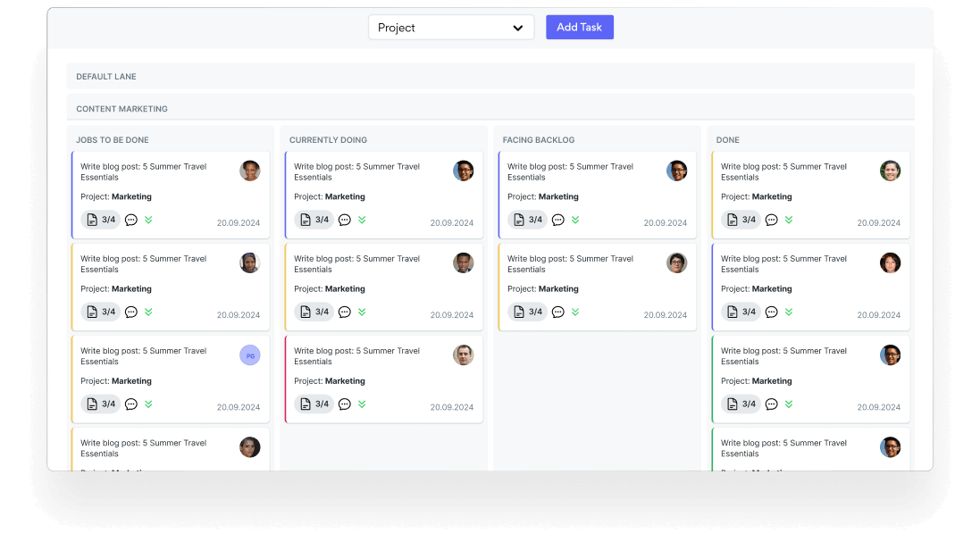This screenshot has width=980, height=558.
Task: Open 3/4 subtasks badge on second Currently Doing card
Action: 314,312
